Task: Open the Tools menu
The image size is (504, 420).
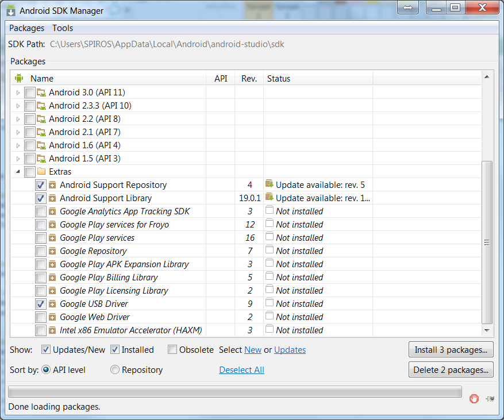Action: pos(63,28)
